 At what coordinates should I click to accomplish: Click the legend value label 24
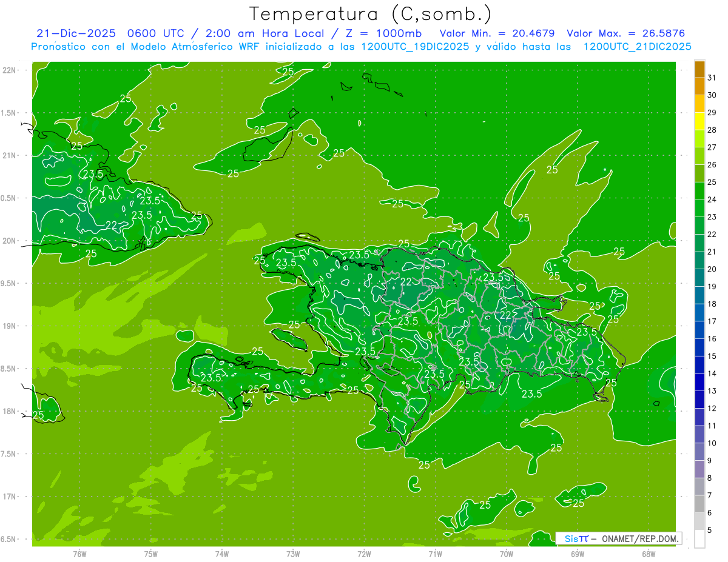[712, 199]
